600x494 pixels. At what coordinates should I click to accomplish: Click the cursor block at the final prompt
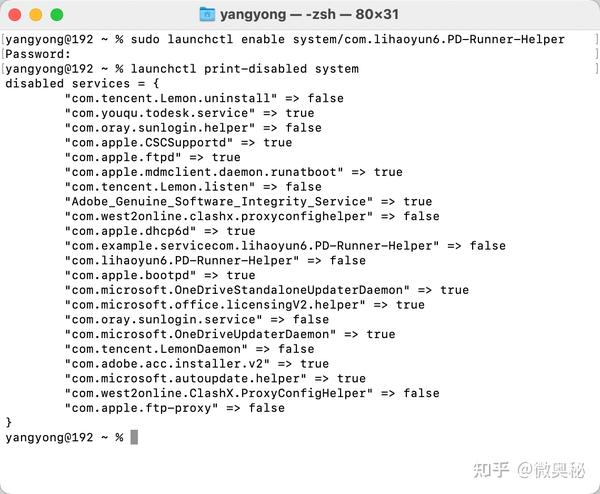click(x=134, y=437)
